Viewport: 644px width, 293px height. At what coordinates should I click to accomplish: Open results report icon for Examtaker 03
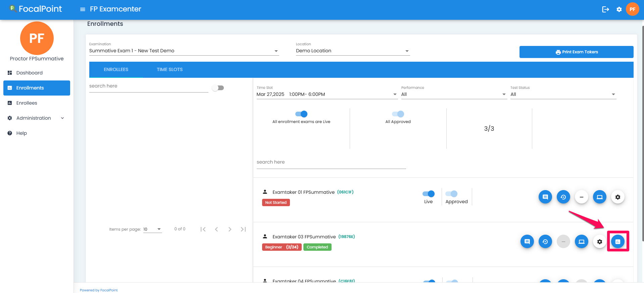(617, 241)
